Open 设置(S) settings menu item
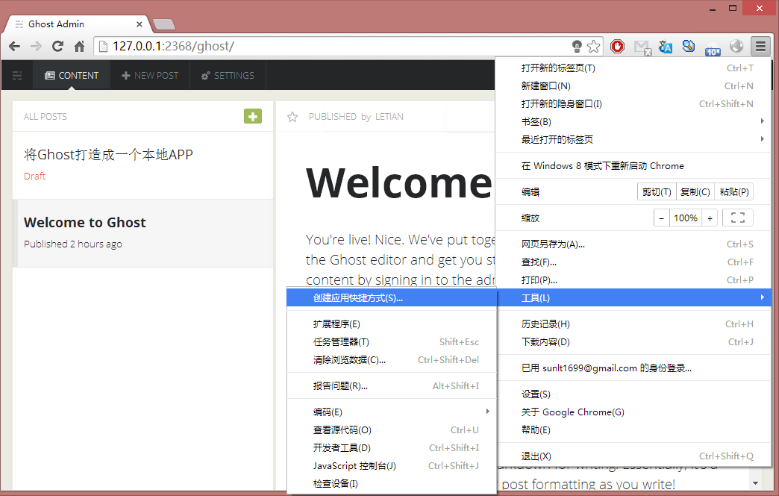 click(x=634, y=394)
